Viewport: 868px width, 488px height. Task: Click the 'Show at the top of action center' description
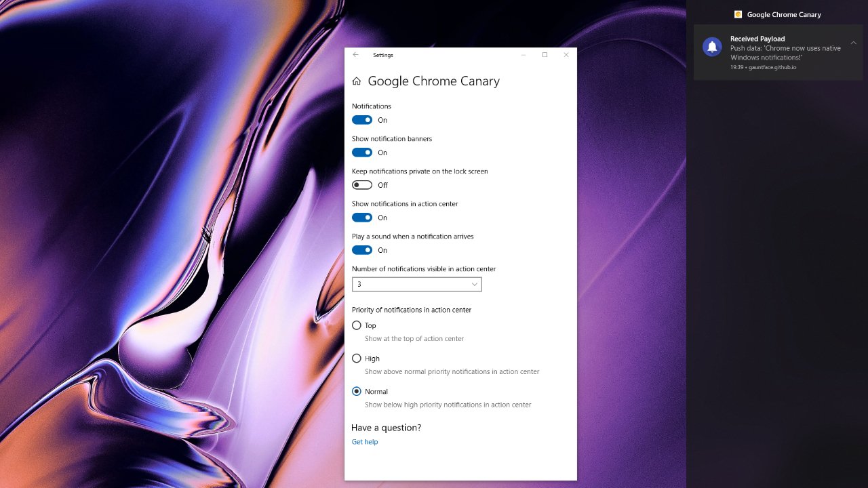[414, 339]
